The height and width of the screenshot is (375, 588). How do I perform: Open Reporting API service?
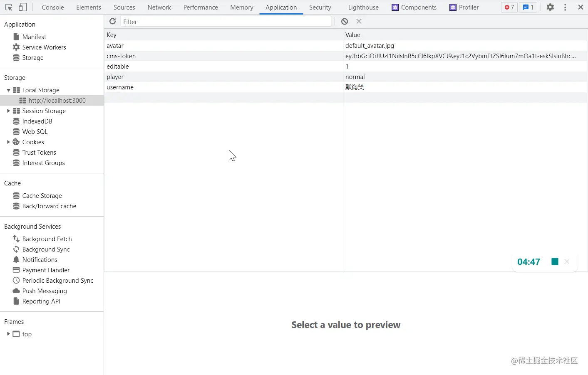(41, 301)
